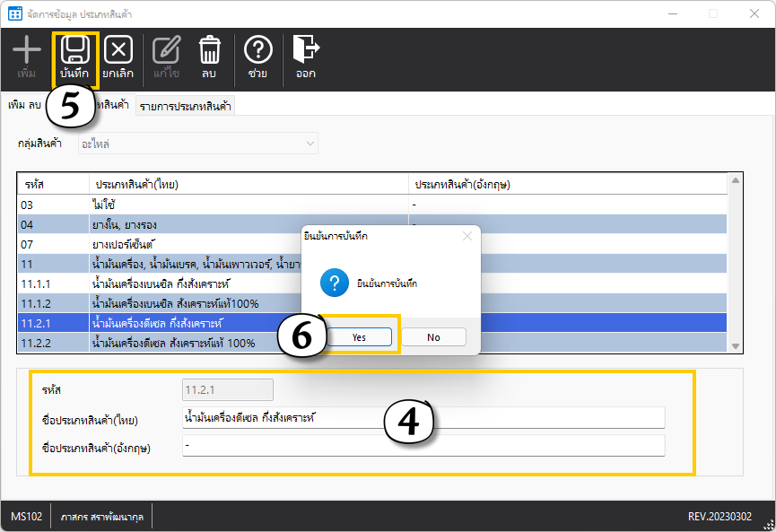Open the กลุ่มสินค้า product group dropdown
The image size is (776, 532).
(197, 144)
